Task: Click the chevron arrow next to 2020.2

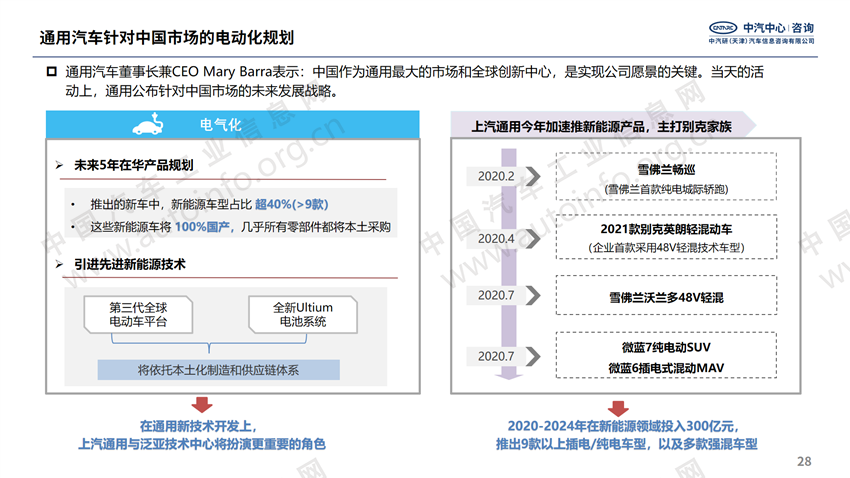Action: [533, 176]
